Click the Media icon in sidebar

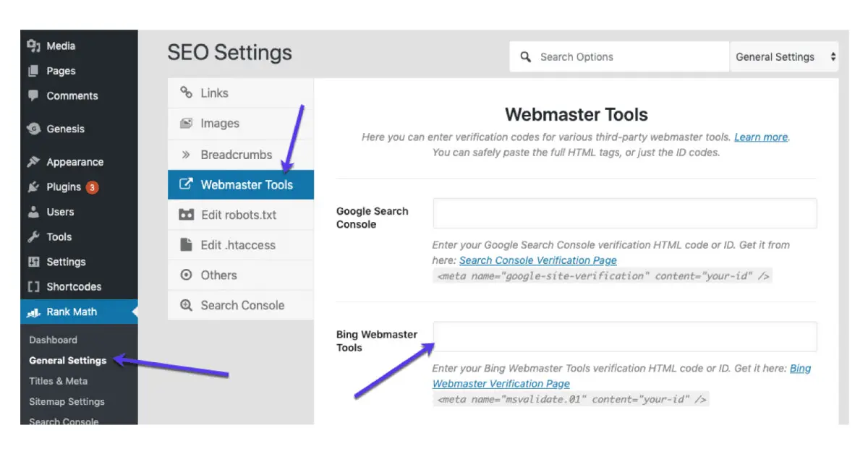coord(33,46)
